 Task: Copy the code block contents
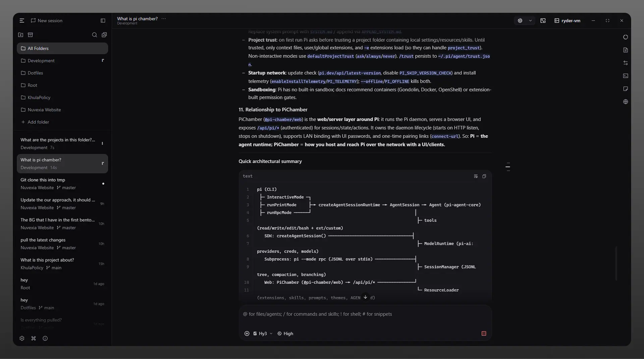[484, 176]
